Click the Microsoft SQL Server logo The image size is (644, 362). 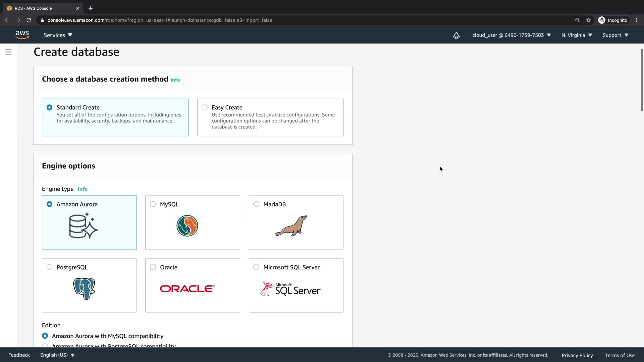point(291,289)
